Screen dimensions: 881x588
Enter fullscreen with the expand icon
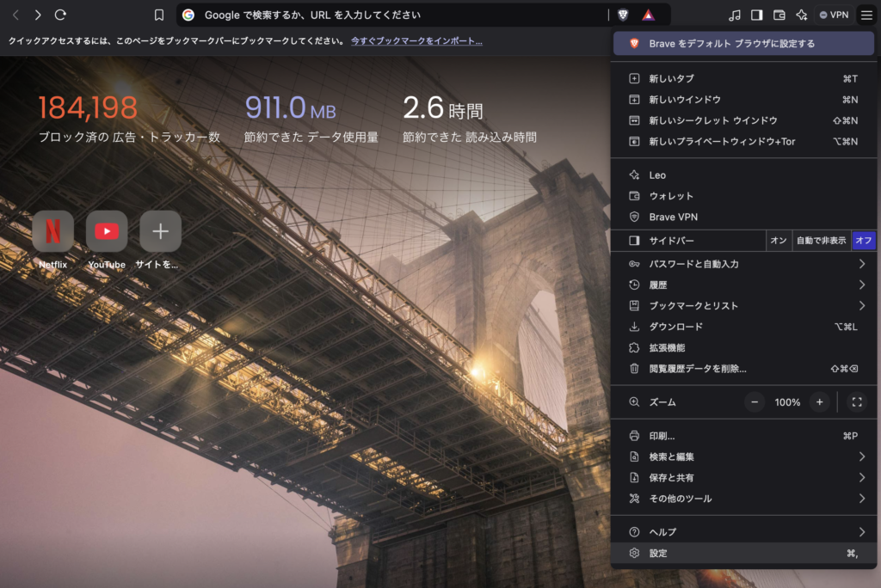(x=857, y=401)
